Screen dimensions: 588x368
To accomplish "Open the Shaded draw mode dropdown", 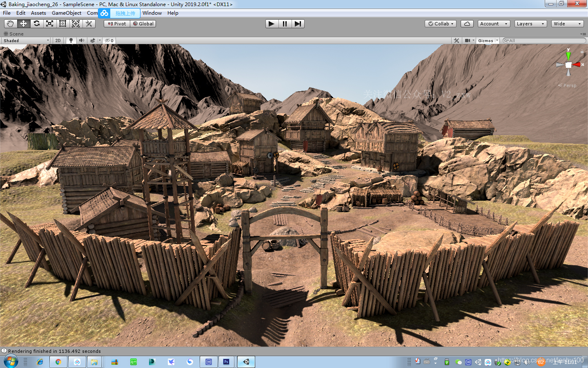I will (26, 40).
